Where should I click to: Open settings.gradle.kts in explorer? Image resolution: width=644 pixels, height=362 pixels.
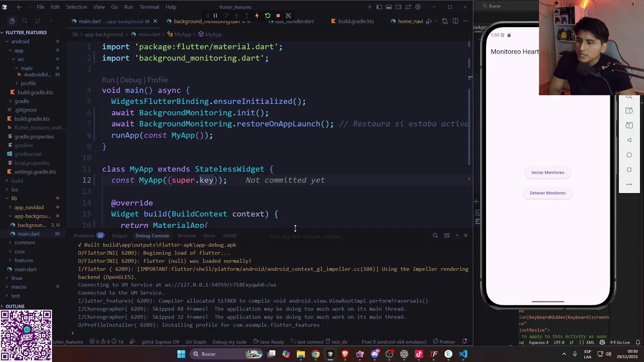[35, 172]
